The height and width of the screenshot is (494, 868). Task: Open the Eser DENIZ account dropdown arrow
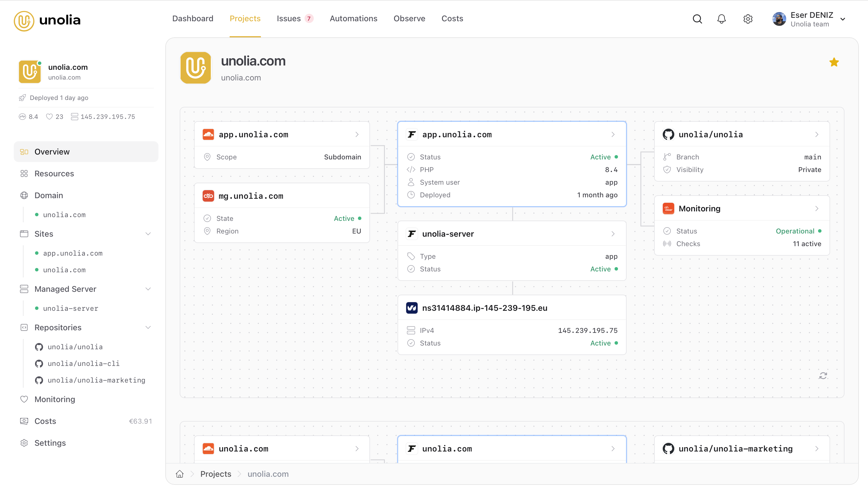(843, 19)
